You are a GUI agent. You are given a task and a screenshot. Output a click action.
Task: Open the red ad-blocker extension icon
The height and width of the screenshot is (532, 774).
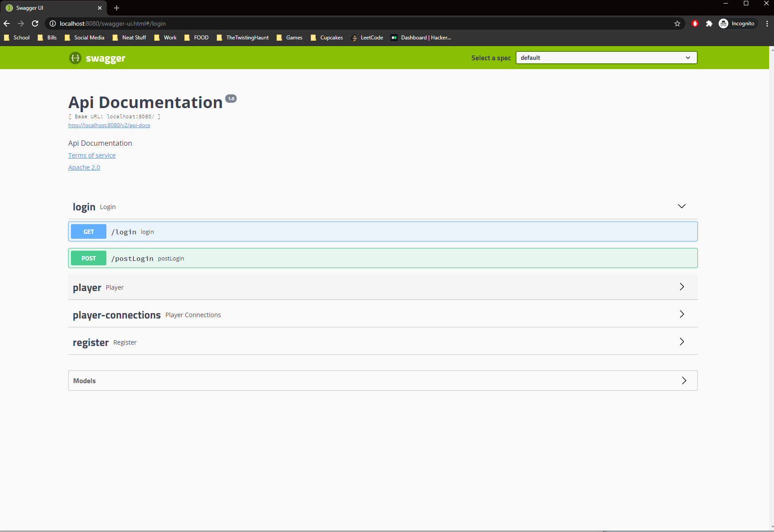click(x=695, y=23)
